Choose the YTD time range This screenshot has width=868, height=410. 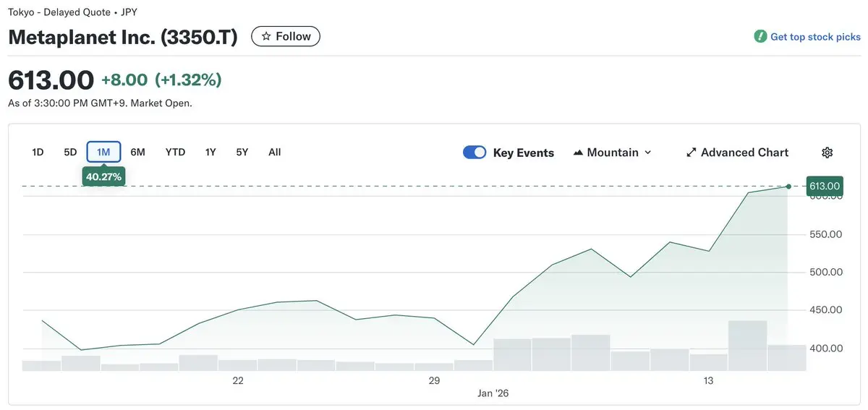(175, 152)
